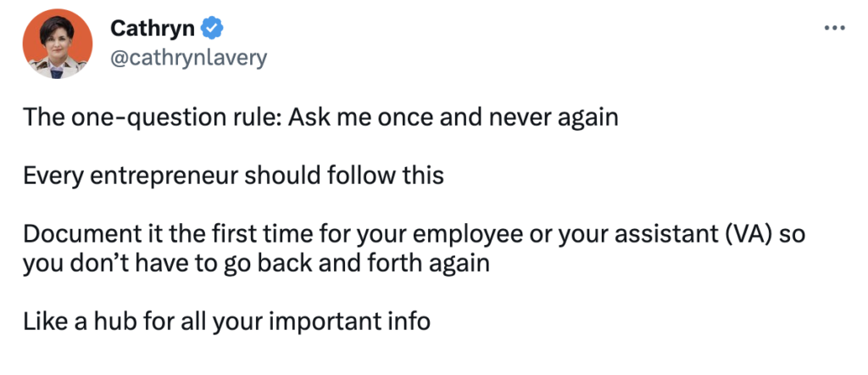This screenshot has height=375, width=868.
Task: Click the line starting "The one-question rule"
Action: pos(320,117)
